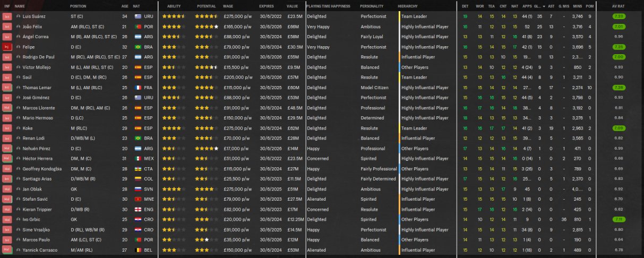Sort by MINS column header

577,6
